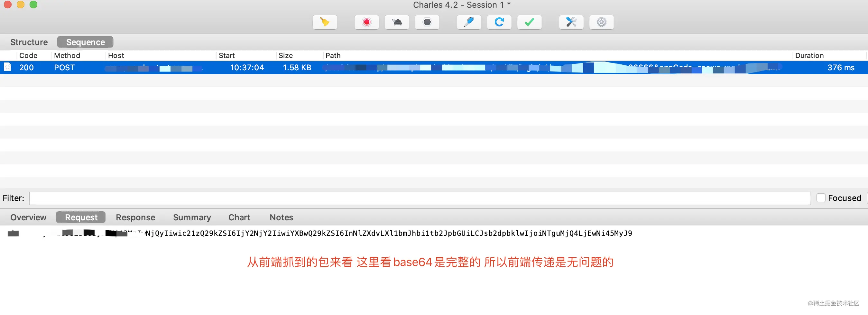868x315 pixels.
Task: Click into the Filter input field
Action: (x=420, y=198)
